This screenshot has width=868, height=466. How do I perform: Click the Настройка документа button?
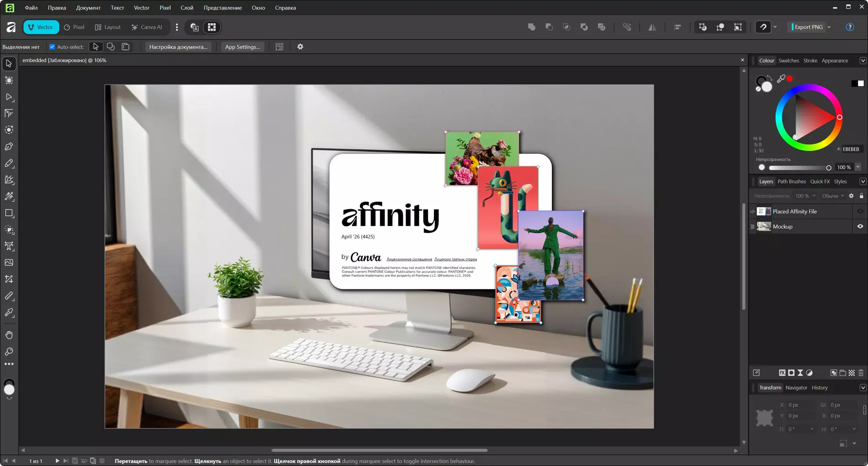pos(178,47)
